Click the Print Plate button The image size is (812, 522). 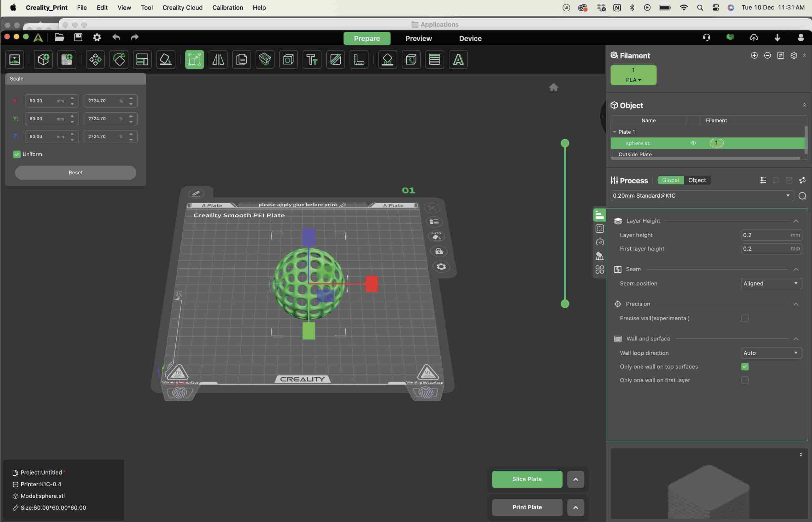527,507
